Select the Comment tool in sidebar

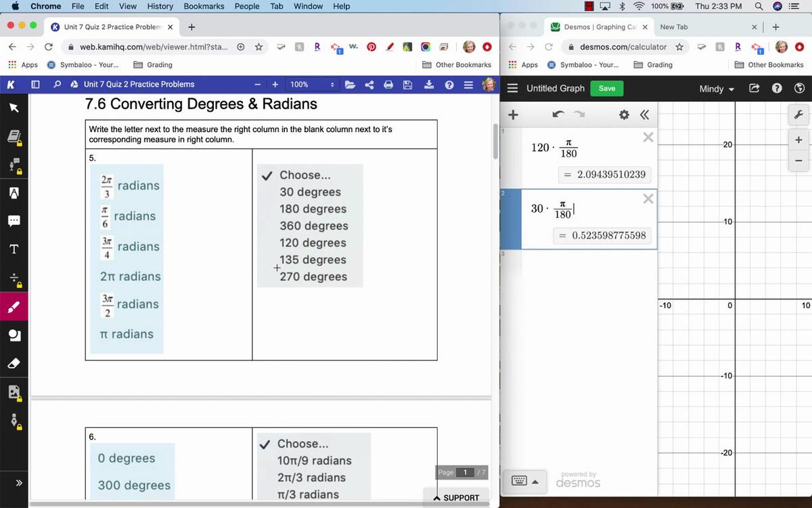click(14, 221)
